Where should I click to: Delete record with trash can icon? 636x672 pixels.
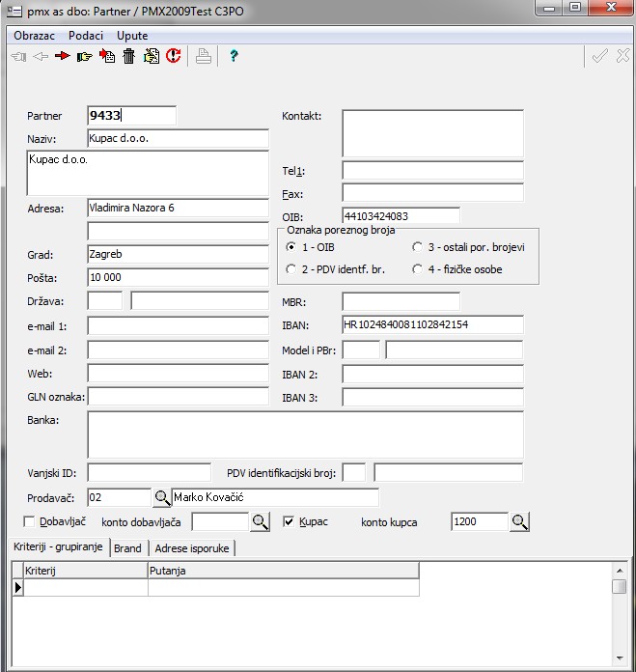point(129,56)
